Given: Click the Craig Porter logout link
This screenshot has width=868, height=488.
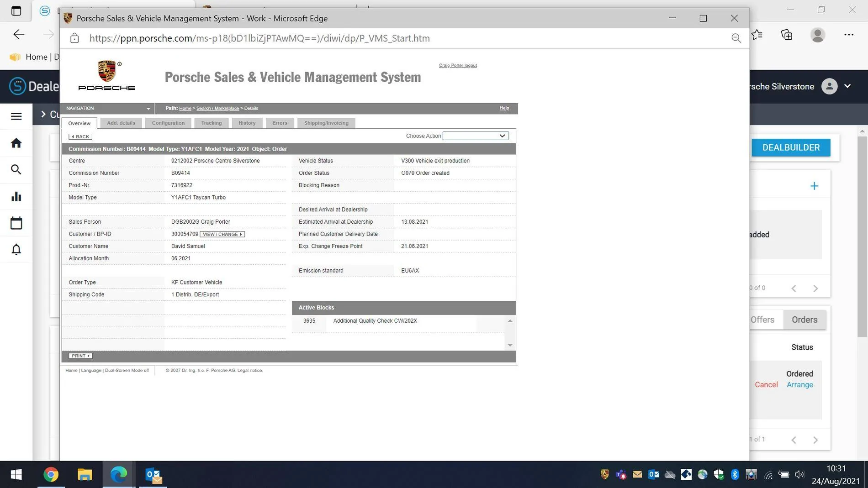Looking at the screenshot, I should click(x=458, y=66).
